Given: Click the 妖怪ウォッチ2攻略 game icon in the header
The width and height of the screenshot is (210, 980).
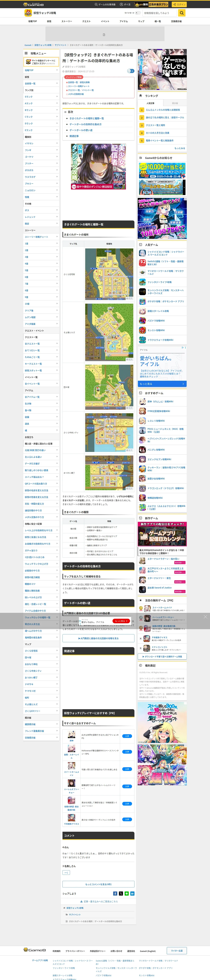Looking at the screenshot, I should point(28,13).
